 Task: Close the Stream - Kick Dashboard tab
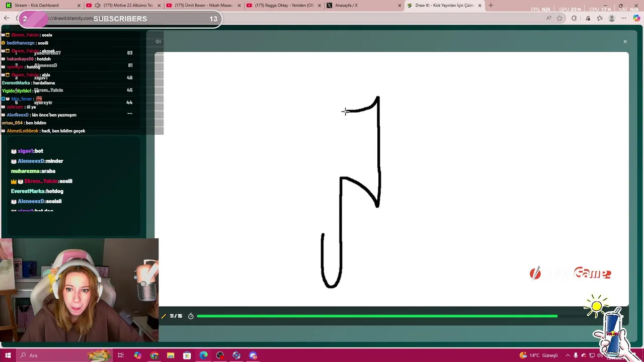click(78, 6)
